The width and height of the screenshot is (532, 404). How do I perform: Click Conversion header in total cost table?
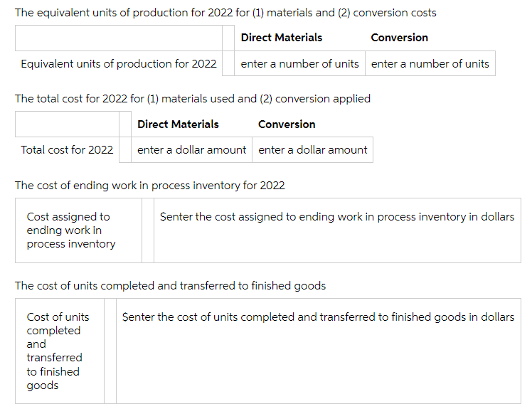[287, 124]
